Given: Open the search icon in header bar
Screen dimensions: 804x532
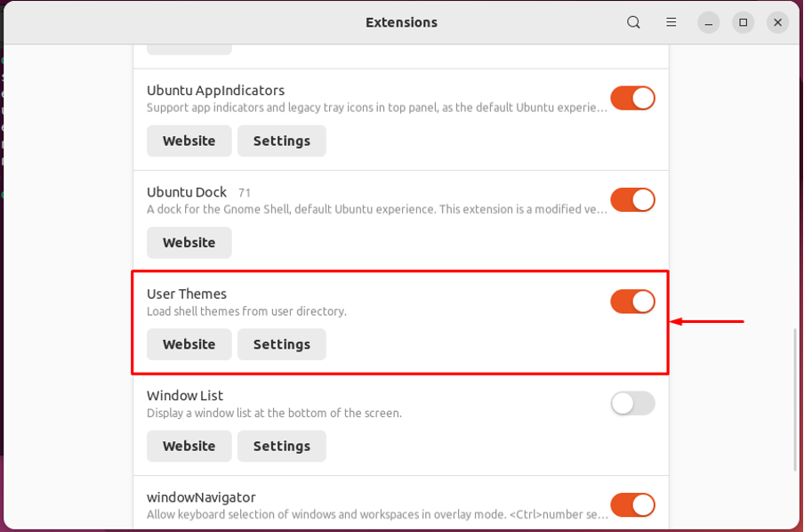Looking at the screenshot, I should coord(633,22).
